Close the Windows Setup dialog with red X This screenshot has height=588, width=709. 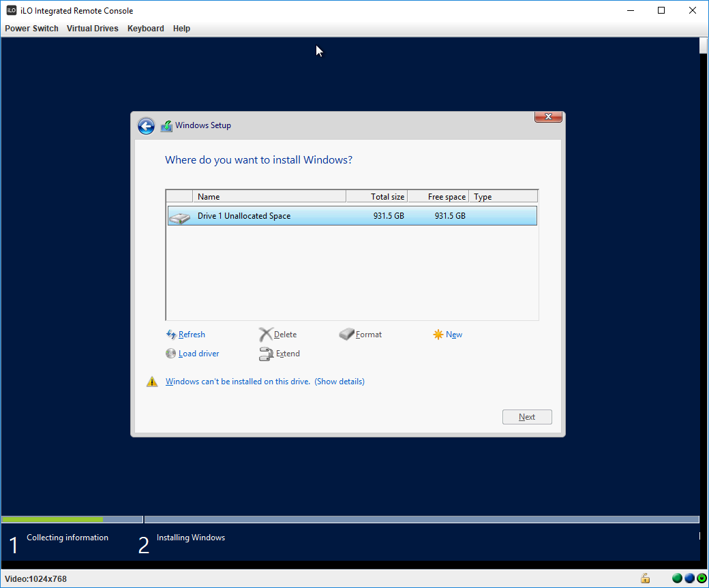[x=548, y=117]
